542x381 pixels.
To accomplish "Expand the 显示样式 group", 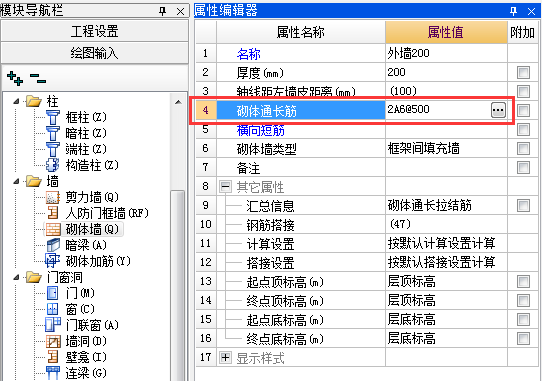I will click(225, 357).
